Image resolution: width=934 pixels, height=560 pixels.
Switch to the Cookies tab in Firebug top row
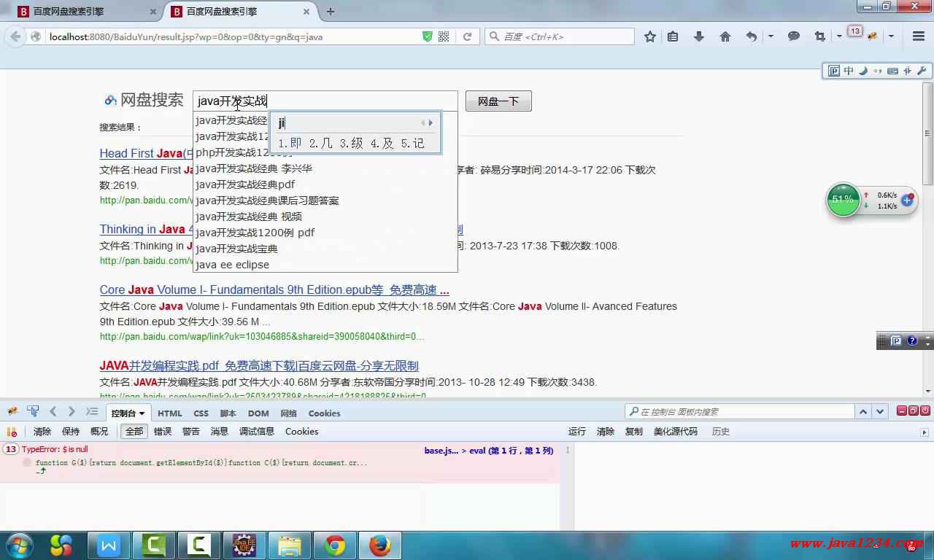[324, 413]
